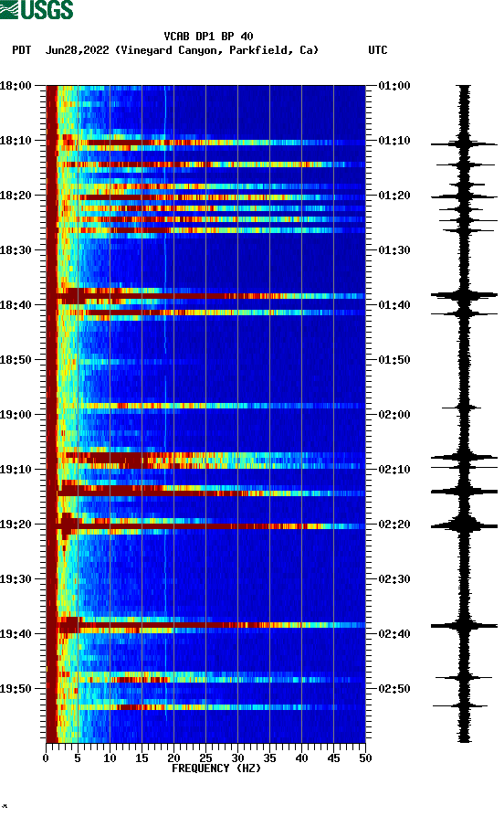504x816 pixels.
Task: Click the 18:40 PDT time label
Action: pos(16,305)
